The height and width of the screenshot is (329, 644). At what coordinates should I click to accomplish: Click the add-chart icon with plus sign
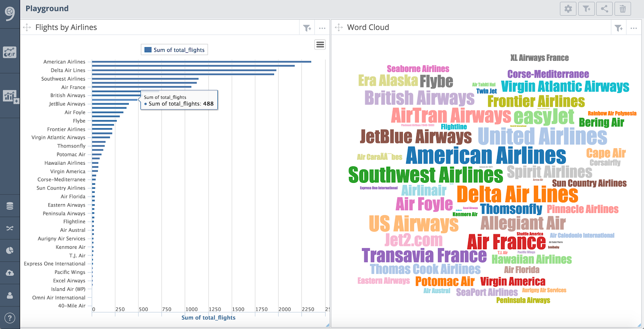pyautogui.click(x=10, y=96)
